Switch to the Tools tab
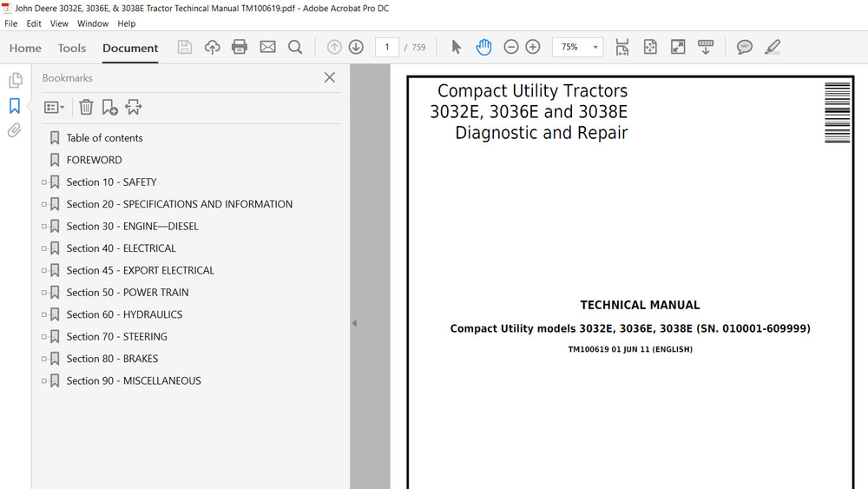Image resolution: width=868 pixels, height=489 pixels. [72, 48]
